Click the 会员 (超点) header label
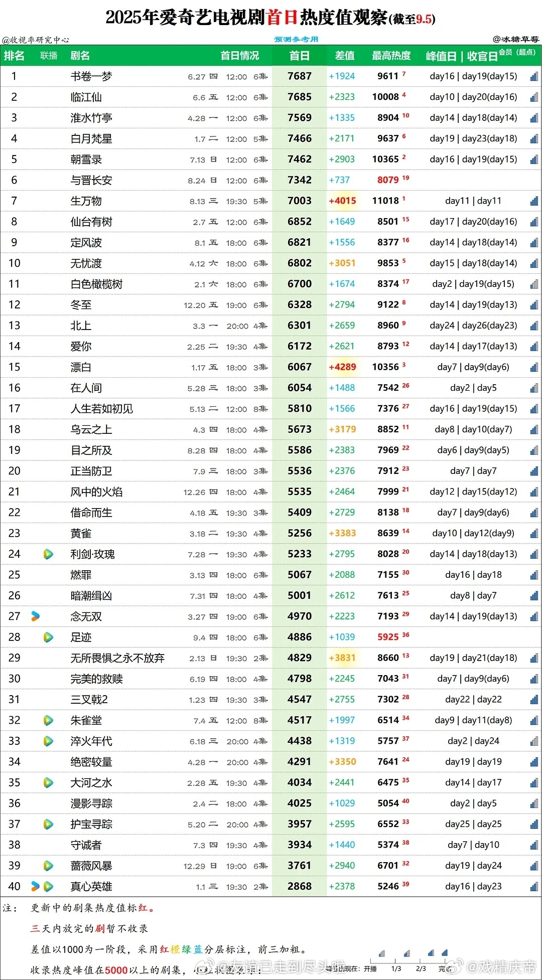542x980 pixels. (517, 52)
